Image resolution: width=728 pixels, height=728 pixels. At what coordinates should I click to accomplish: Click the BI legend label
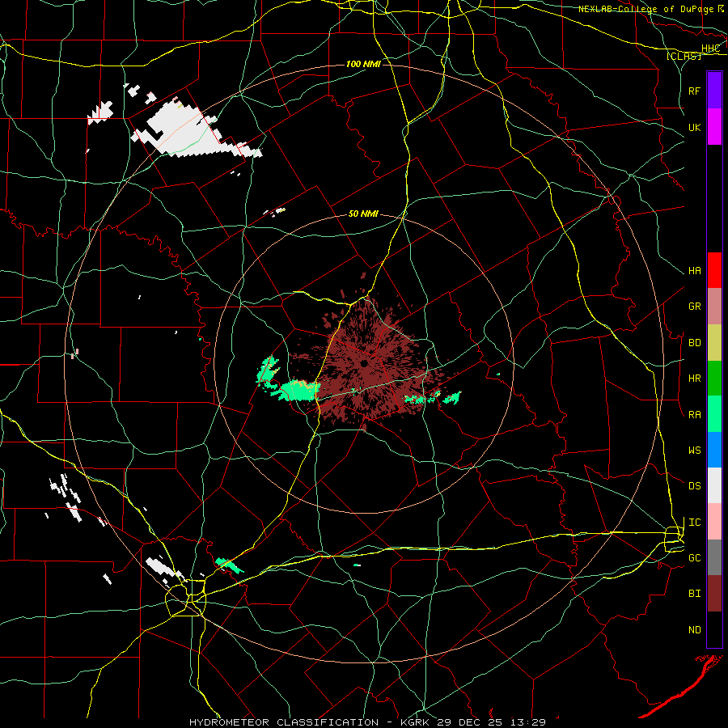tap(695, 594)
